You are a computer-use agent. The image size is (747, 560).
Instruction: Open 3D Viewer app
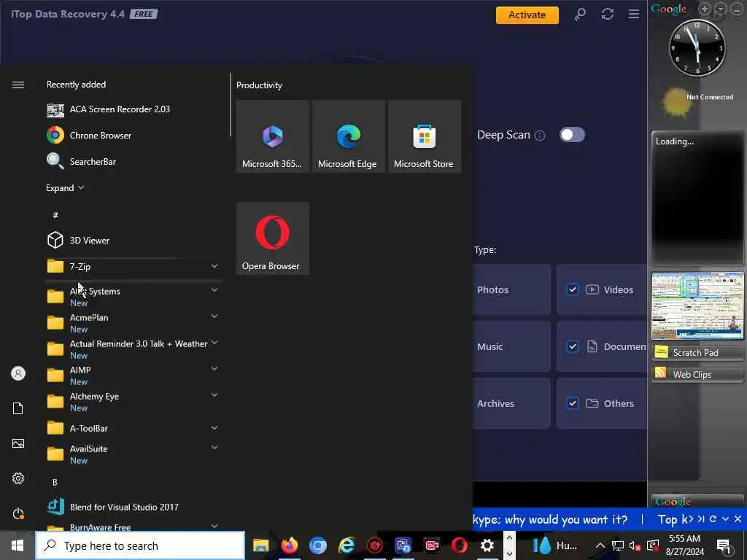(133, 241)
